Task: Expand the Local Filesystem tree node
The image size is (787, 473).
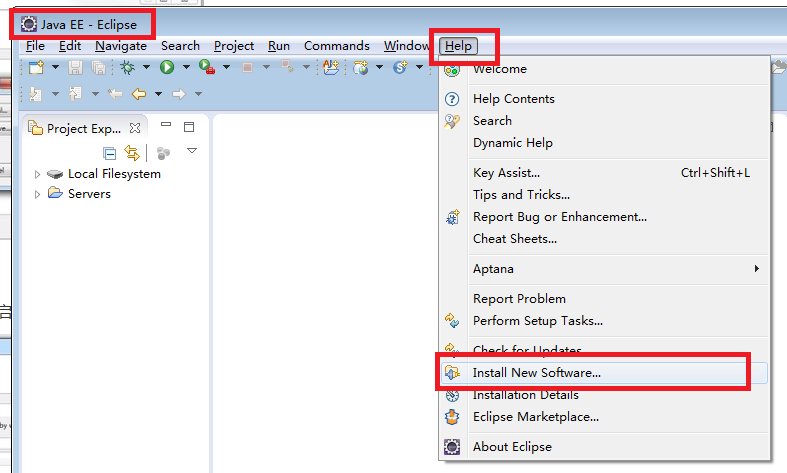Action: point(37,174)
